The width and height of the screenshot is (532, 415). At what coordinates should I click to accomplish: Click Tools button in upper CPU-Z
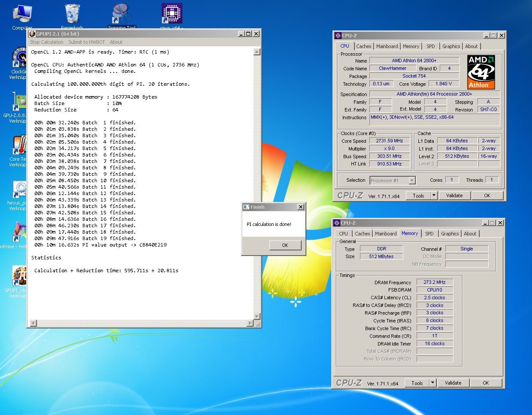(418, 195)
